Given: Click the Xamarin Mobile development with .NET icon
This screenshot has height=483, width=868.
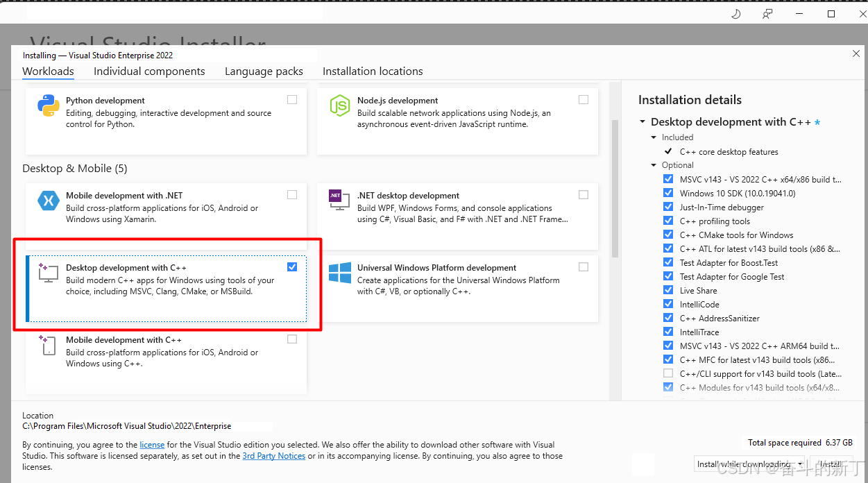Looking at the screenshot, I should (x=48, y=201).
